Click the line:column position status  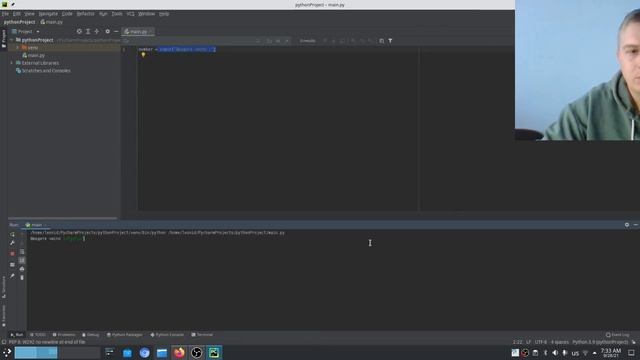point(518,342)
